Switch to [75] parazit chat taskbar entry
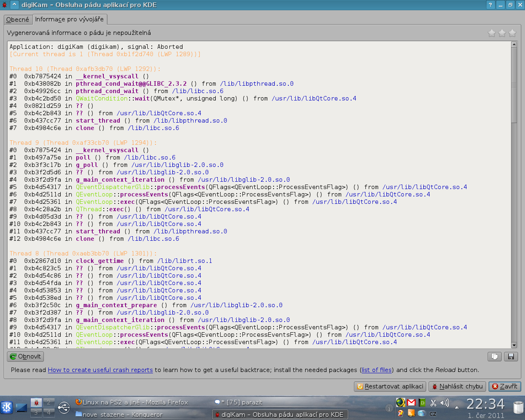525x420 pixels. 280,402
